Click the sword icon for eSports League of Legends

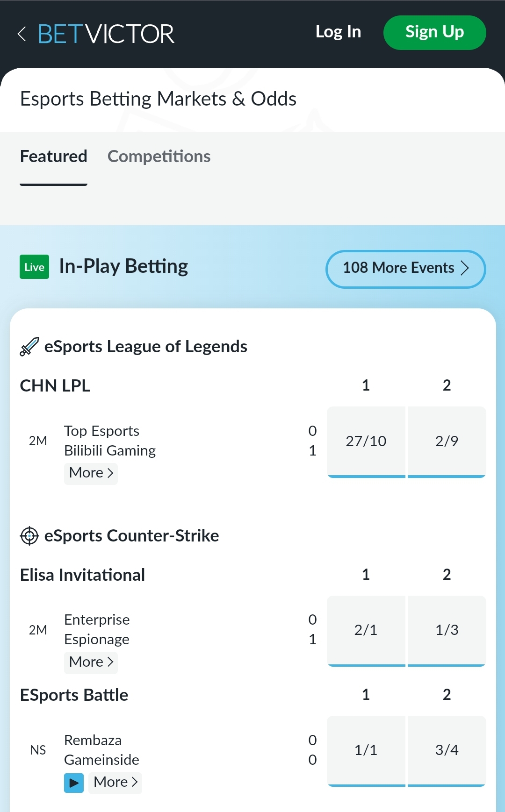point(29,347)
